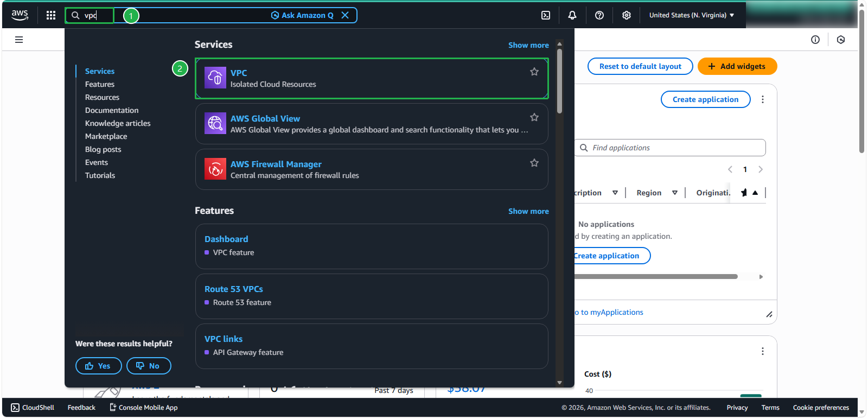Click the top Create application button
Viewport: 868px width, 419px height.
705,99
